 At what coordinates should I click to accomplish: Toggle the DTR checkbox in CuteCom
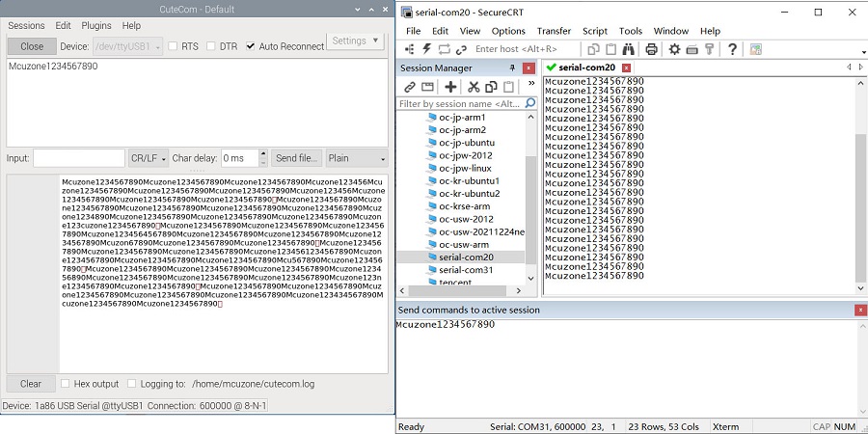coord(211,46)
